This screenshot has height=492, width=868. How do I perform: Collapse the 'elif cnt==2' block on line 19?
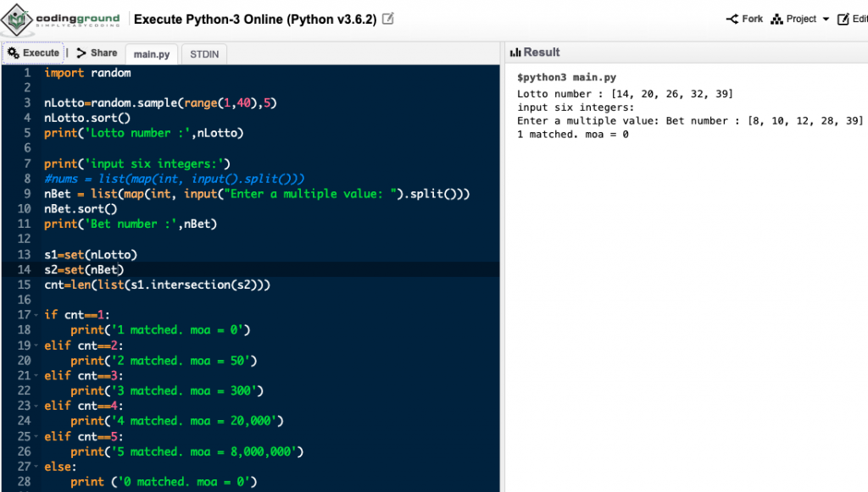(x=36, y=346)
